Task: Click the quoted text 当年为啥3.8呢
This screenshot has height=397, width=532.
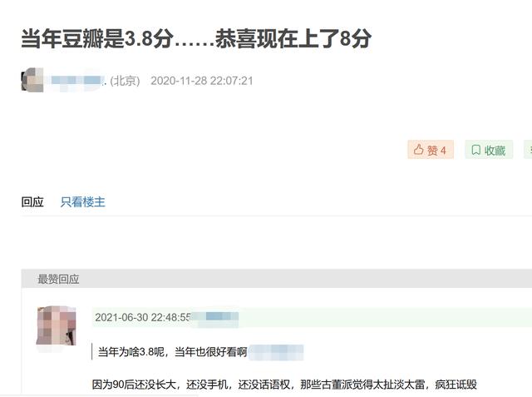Action: click(x=131, y=351)
